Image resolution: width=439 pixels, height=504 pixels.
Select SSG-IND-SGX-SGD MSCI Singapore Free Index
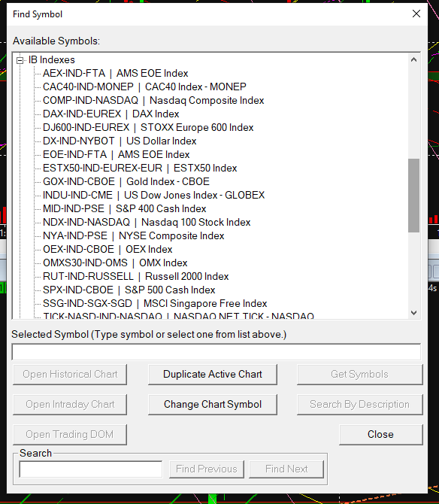click(155, 303)
